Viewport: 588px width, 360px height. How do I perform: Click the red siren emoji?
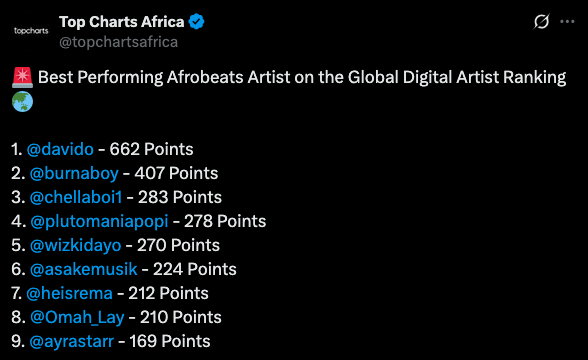pos(22,77)
